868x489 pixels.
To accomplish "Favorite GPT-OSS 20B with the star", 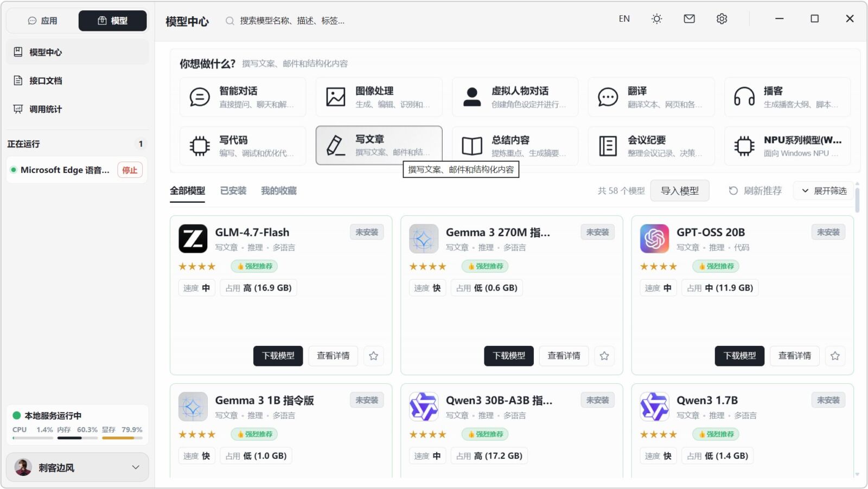I will pyautogui.click(x=835, y=356).
